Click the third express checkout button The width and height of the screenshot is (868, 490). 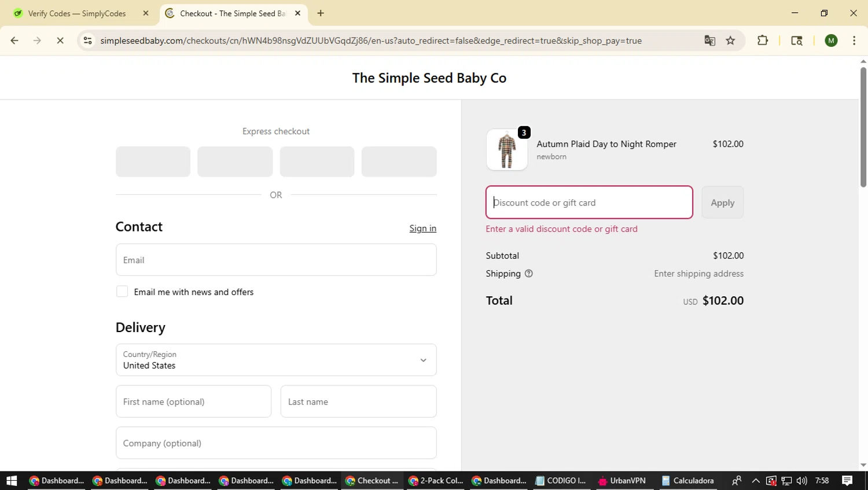coord(317,161)
